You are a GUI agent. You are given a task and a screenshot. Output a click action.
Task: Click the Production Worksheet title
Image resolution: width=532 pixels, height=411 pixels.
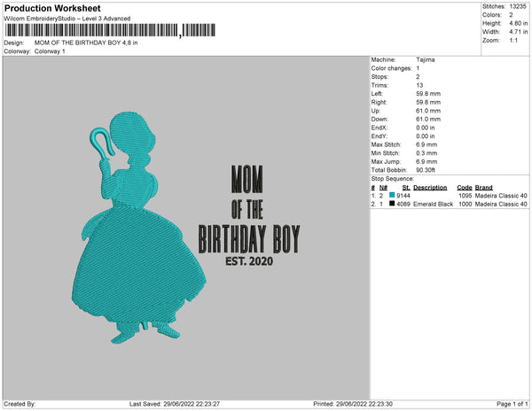52,8
